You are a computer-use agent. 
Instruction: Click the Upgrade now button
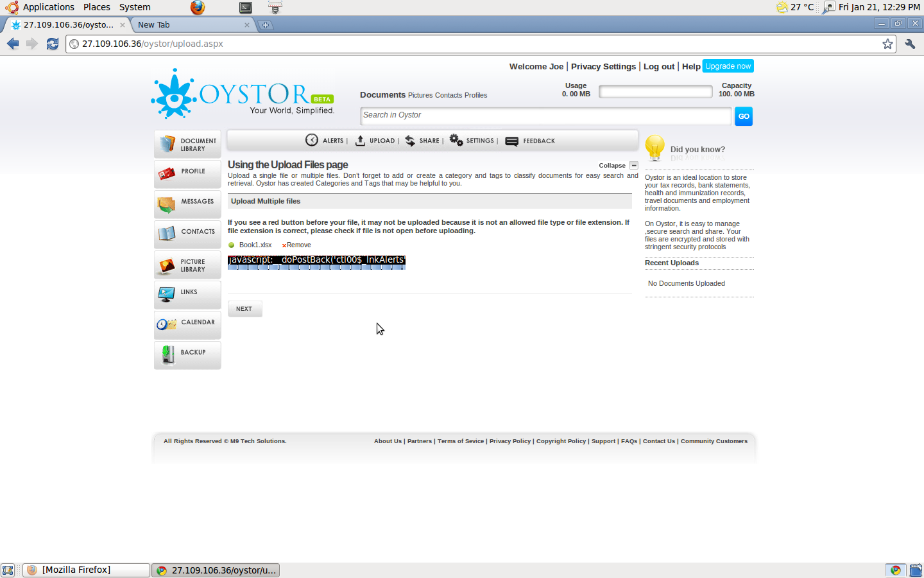coord(728,66)
